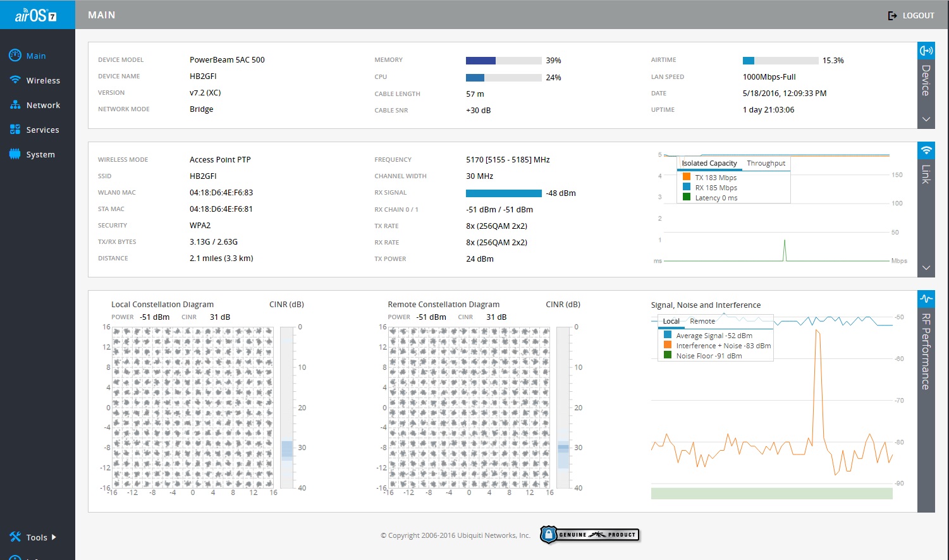The width and height of the screenshot is (949, 560).
Task: Log out using the LOGOUT button
Action: pos(911,15)
